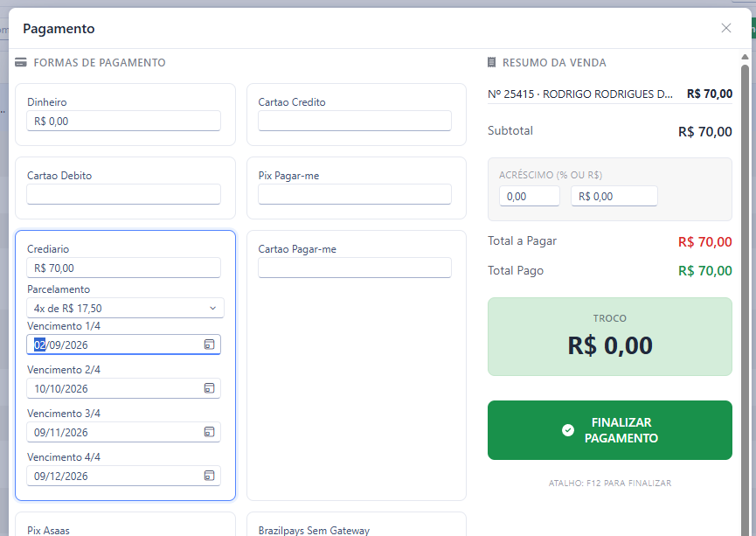Focus the Pix Pagar-me amount field

click(x=355, y=194)
